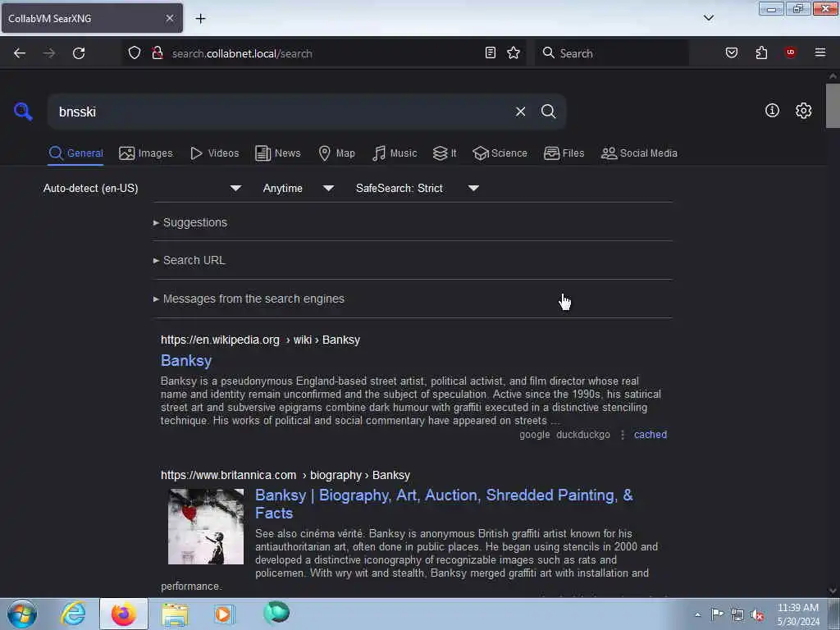The image size is (840, 630).
Task: Open the cached Wikipedia result link
Action: pos(651,435)
